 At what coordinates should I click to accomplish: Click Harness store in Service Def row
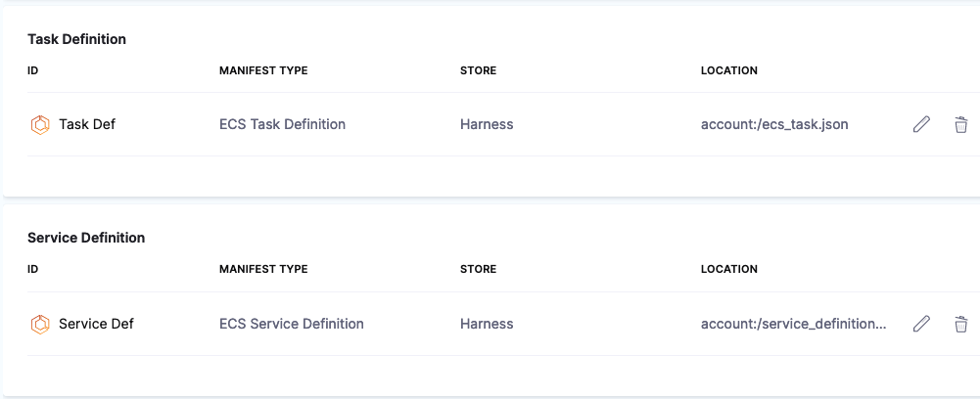487,324
